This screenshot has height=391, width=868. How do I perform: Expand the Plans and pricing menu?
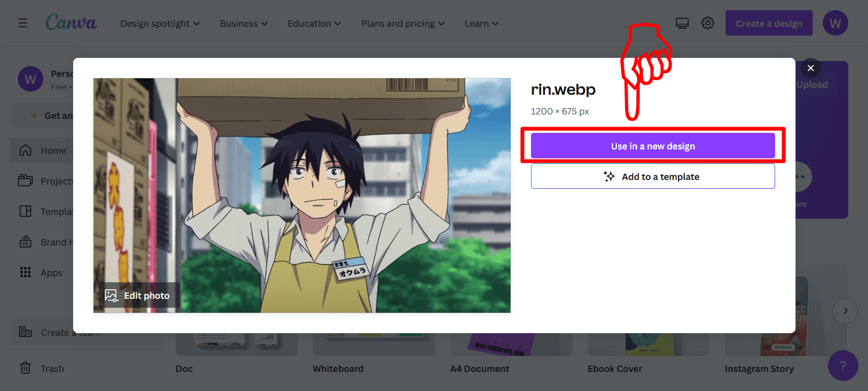click(x=403, y=24)
